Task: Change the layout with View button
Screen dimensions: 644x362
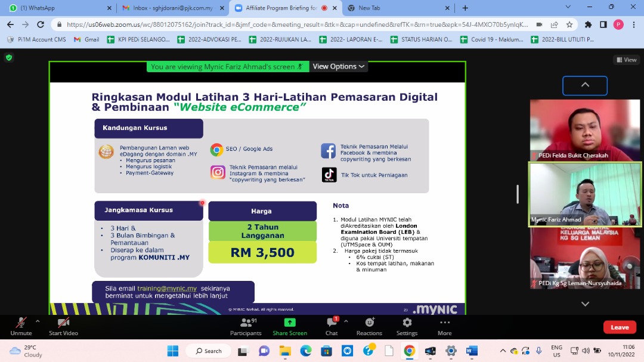Action: 626,60
